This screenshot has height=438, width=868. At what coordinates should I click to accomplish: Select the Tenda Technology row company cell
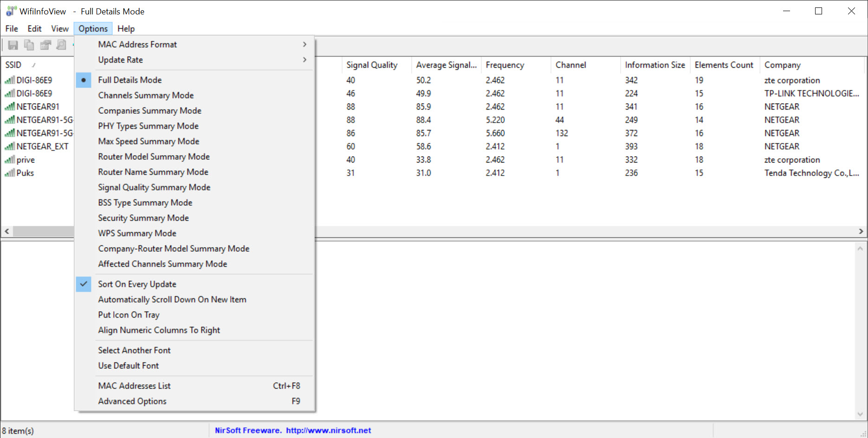pos(811,173)
